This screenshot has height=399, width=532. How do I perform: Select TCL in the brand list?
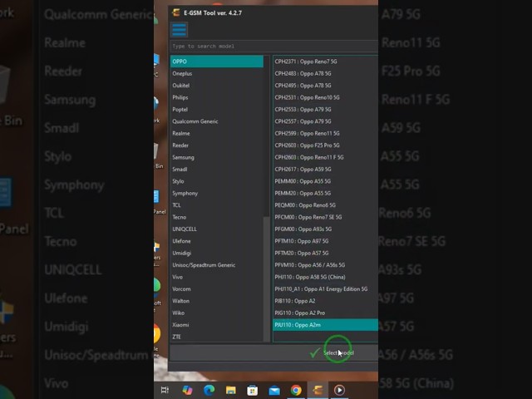point(217,205)
